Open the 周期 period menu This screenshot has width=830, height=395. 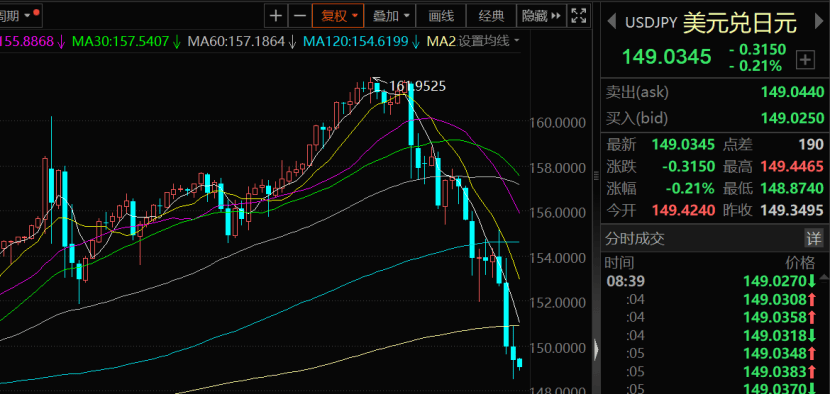click(x=20, y=15)
